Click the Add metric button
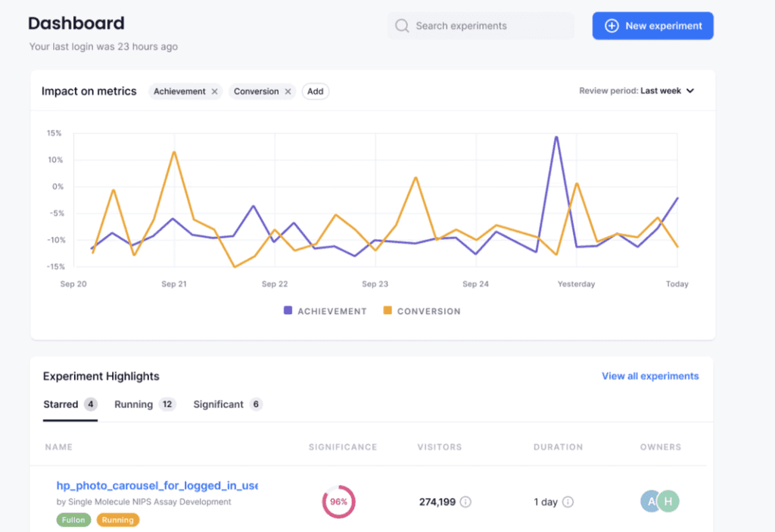Viewport: 775px width, 532px height. 316,92
